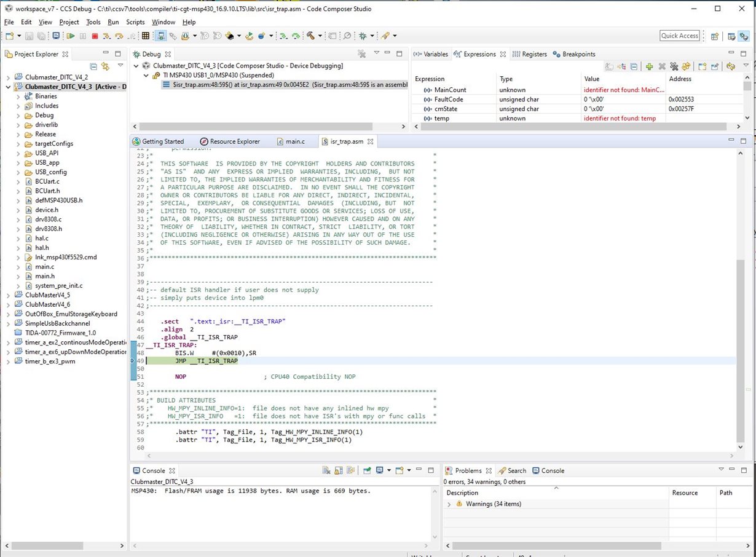Switch to the Registers tab
The width and height of the screenshot is (756, 557).
529,54
